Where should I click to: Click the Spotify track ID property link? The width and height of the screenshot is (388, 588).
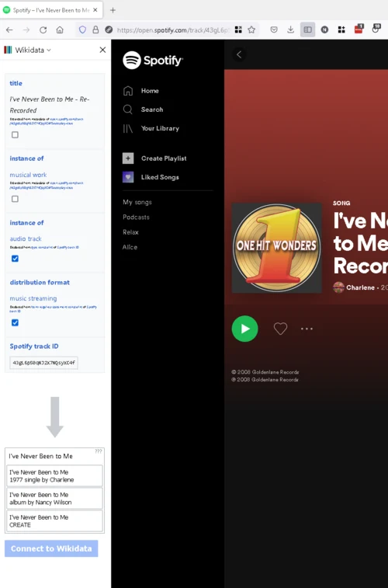tap(34, 346)
